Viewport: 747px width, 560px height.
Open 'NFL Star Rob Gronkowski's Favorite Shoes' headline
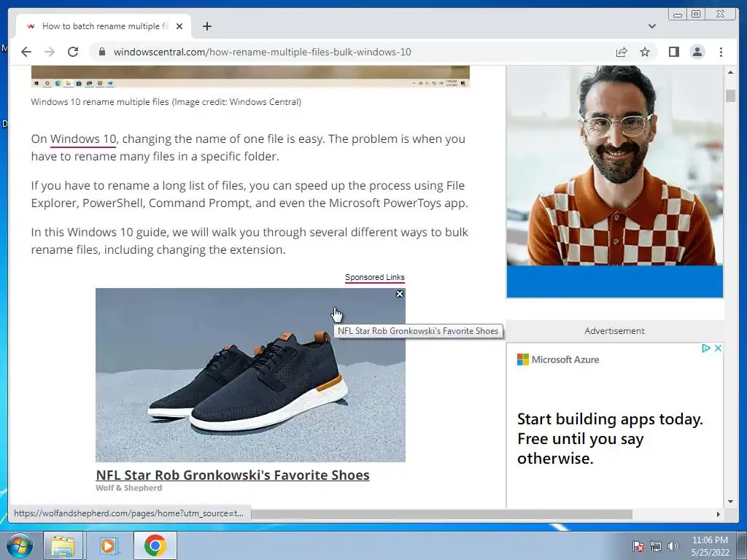click(x=233, y=475)
